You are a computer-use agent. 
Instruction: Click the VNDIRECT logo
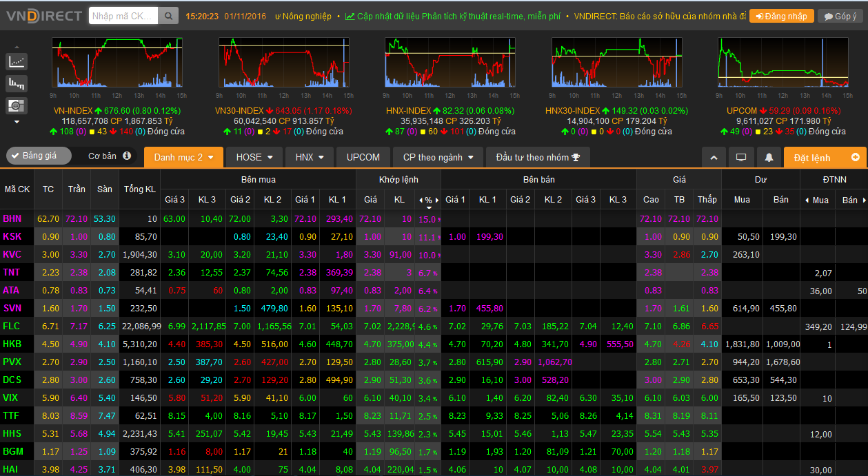pyautogui.click(x=43, y=16)
